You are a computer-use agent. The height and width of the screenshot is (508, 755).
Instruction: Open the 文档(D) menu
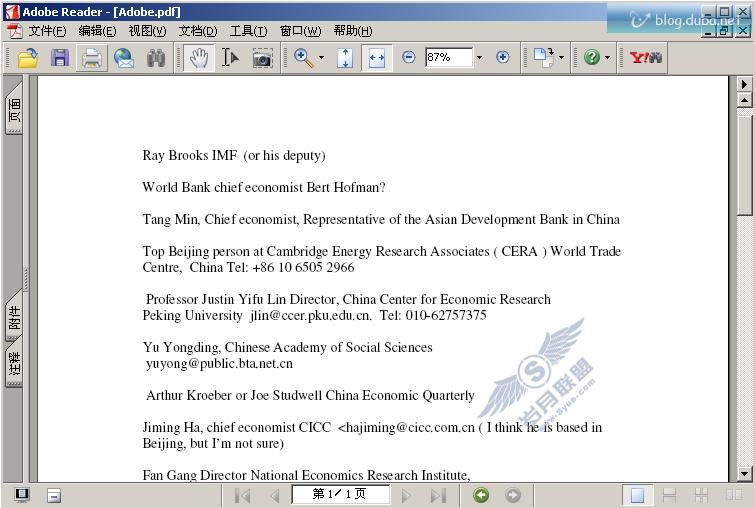(197, 31)
